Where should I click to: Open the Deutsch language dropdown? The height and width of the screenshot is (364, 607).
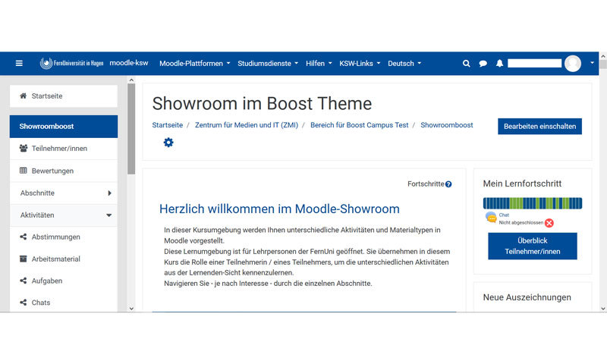coord(404,64)
